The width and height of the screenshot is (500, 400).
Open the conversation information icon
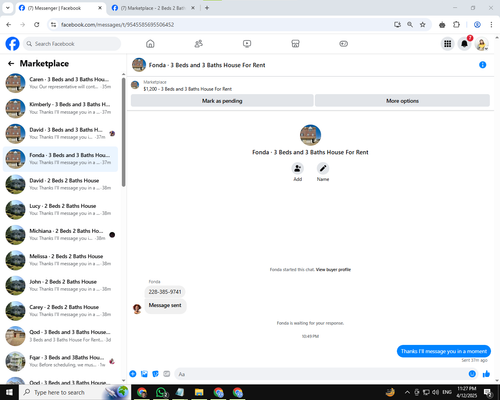(482, 65)
